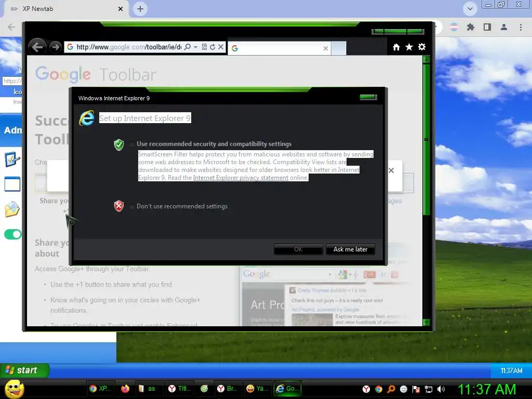Viewport: 532px width, 399px height.
Task: Click the scroll down arrow in IE
Action: (x=427, y=322)
